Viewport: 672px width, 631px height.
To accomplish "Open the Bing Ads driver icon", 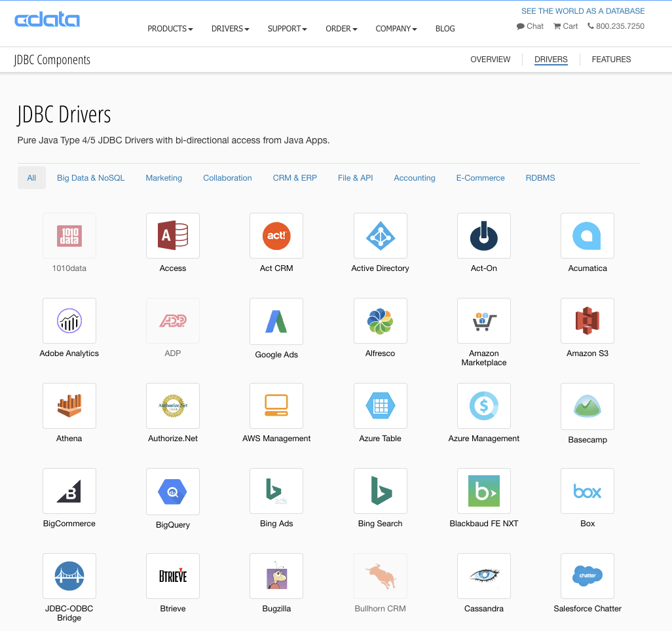I will click(276, 491).
